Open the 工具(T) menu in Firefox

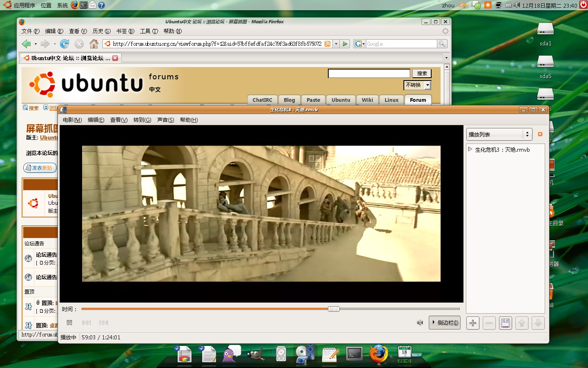[x=149, y=31]
